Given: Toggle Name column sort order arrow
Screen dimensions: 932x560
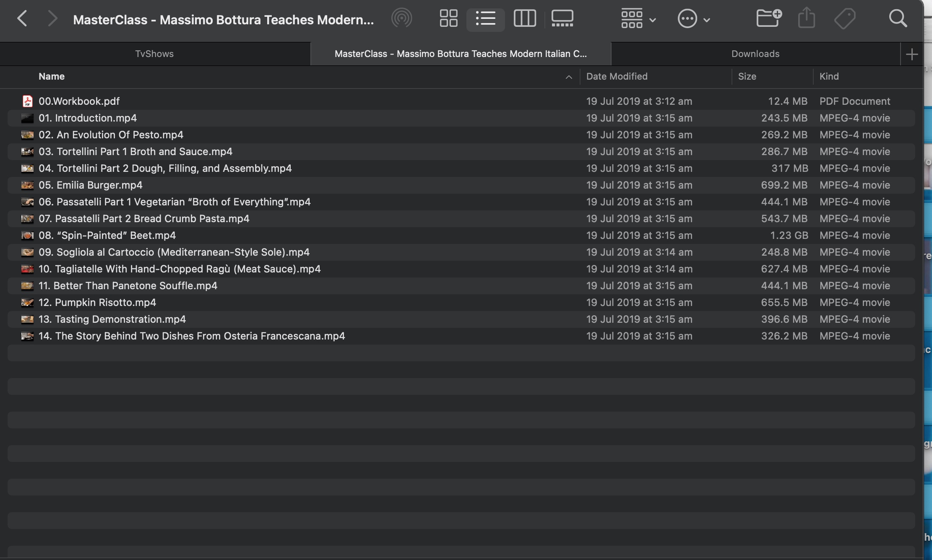Looking at the screenshot, I should 569,77.
